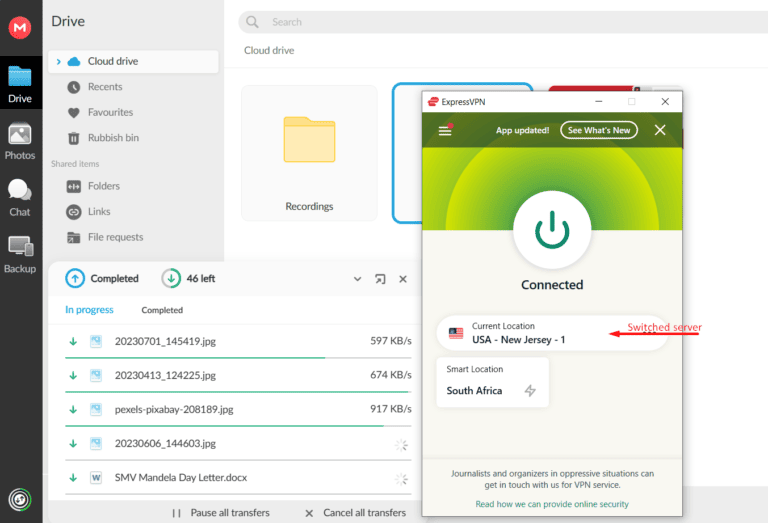
Task: Pause all transfers
Action: pos(221,513)
